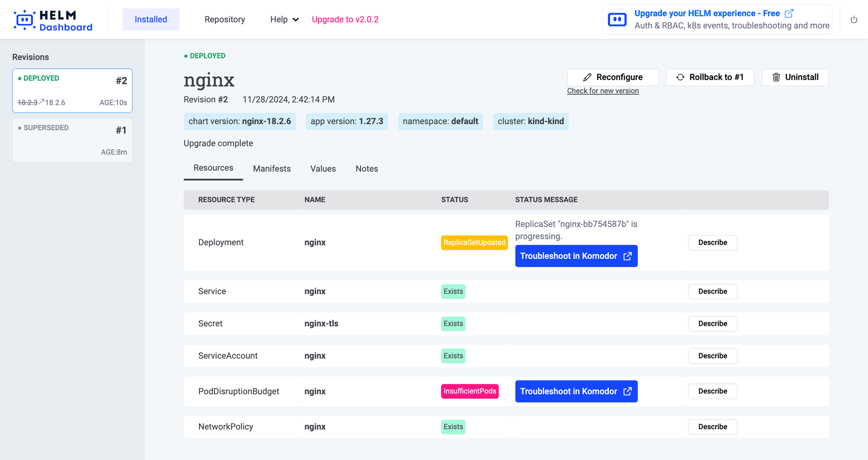Viewport: 868px width, 460px height.
Task: Select revision #1 SUPERSEDED card
Action: [72, 140]
